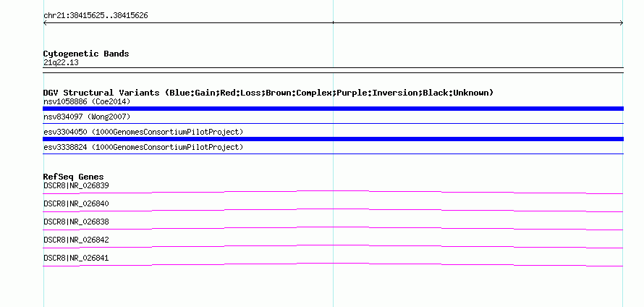Select the Cytogenetic Bands track heading

pyautogui.click(x=86, y=54)
